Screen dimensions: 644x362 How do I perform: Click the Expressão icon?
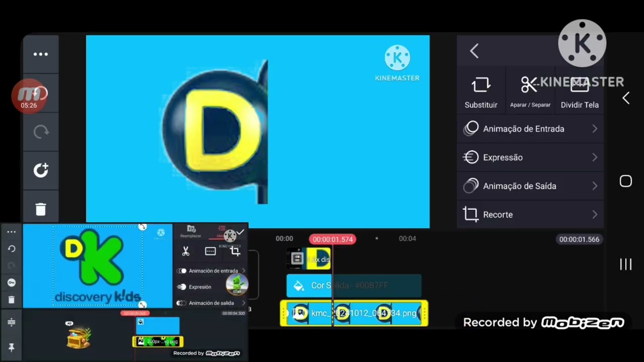[x=470, y=157]
